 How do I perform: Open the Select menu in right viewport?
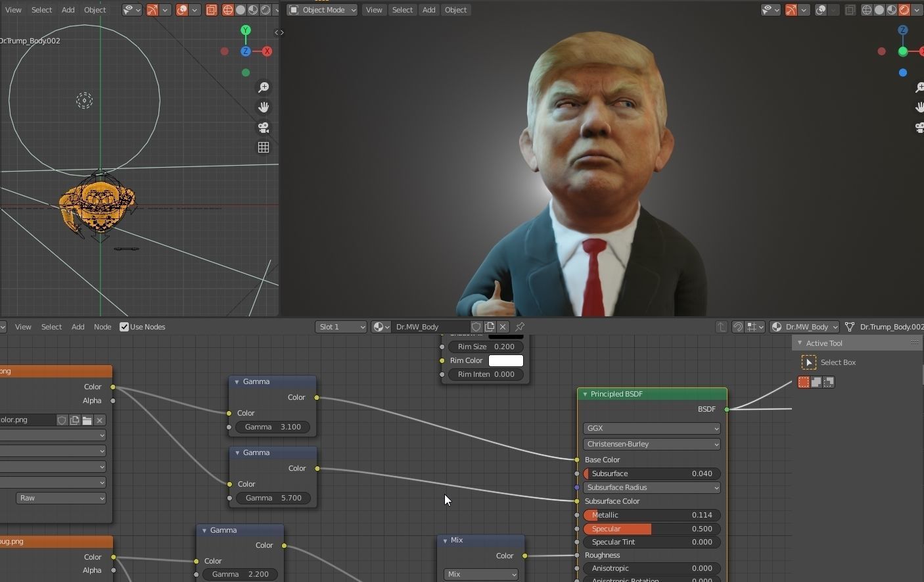click(x=402, y=10)
